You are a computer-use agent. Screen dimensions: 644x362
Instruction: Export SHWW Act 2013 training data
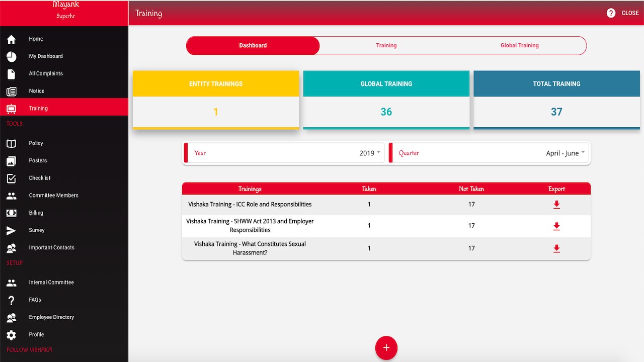(556, 226)
